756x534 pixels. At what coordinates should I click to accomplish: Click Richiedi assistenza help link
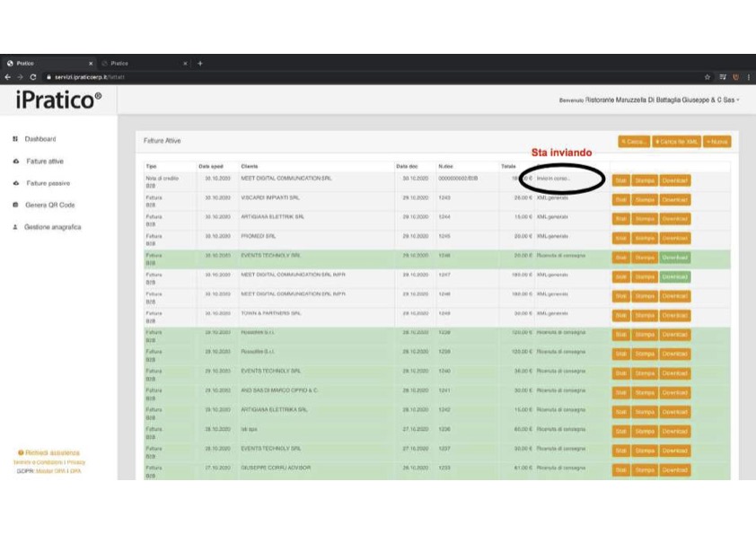49,453
